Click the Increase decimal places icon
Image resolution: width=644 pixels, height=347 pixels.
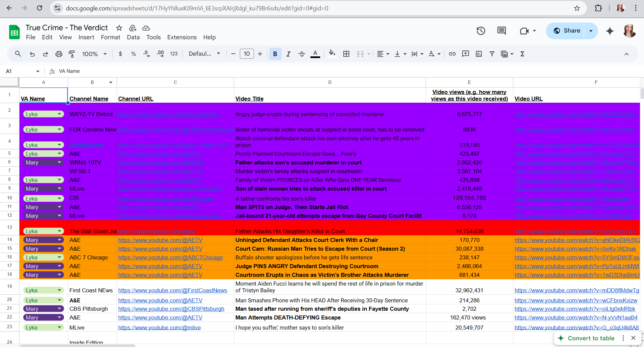tap(160, 54)
